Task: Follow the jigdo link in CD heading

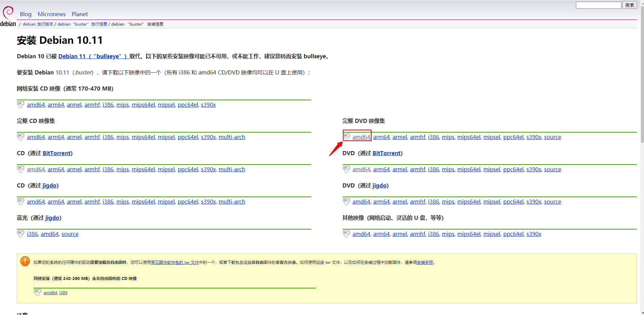Action: (x=50, y=185)
